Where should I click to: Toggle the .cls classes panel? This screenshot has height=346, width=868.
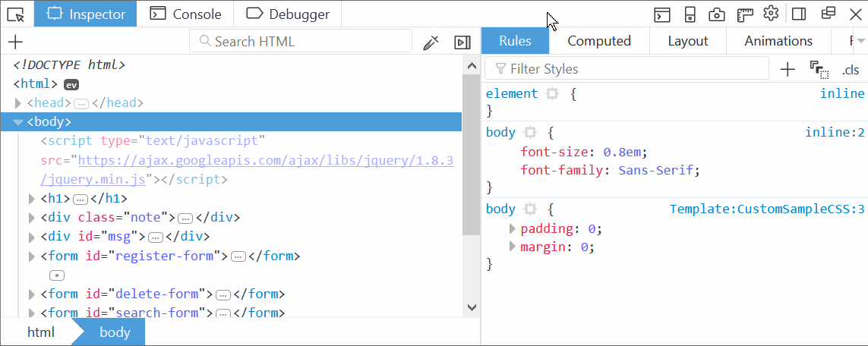(851, 71)
